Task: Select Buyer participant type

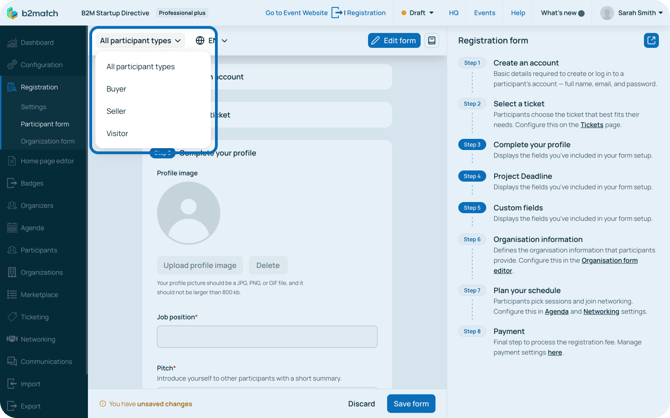Action: coord(116,89)
